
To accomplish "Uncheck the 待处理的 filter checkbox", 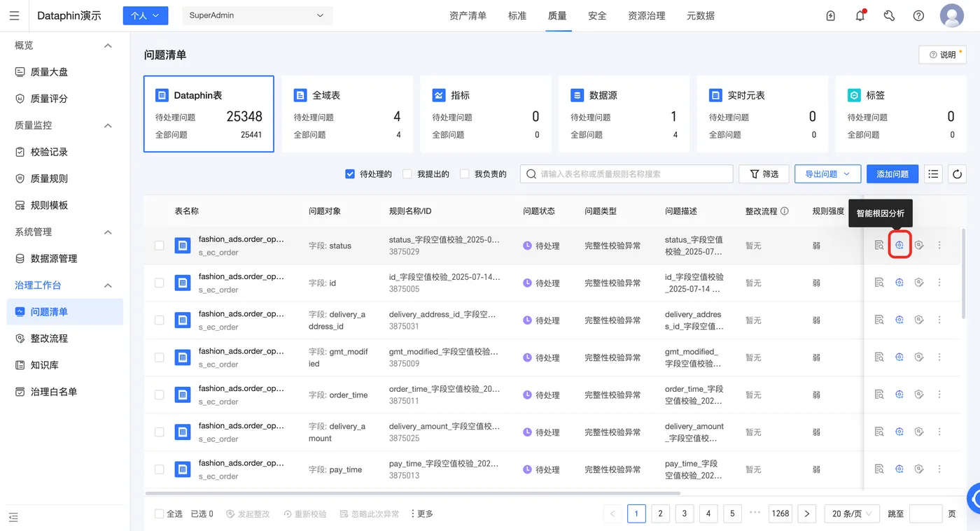I will 350,174.
